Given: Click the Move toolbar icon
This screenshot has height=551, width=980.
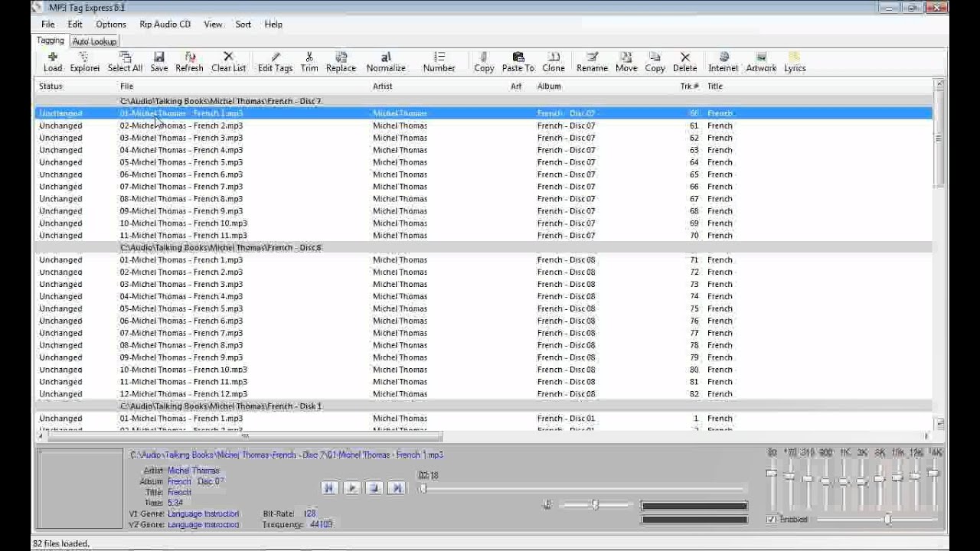Looking at the screenshot, I should coord(626,62).
